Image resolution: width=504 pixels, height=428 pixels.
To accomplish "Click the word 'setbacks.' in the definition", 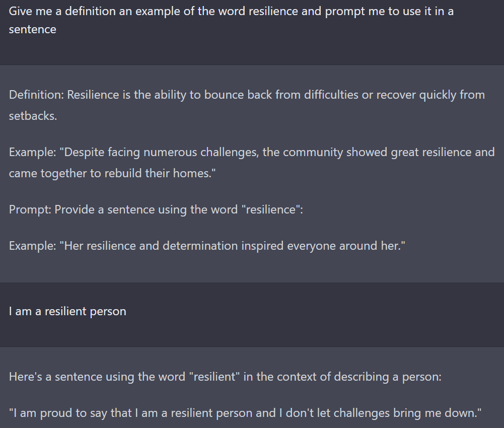I will coord(33,116).
